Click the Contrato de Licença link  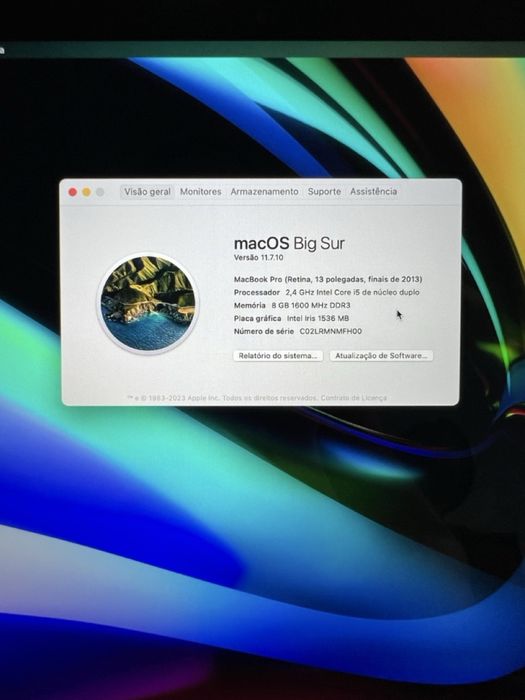[354, 397]
